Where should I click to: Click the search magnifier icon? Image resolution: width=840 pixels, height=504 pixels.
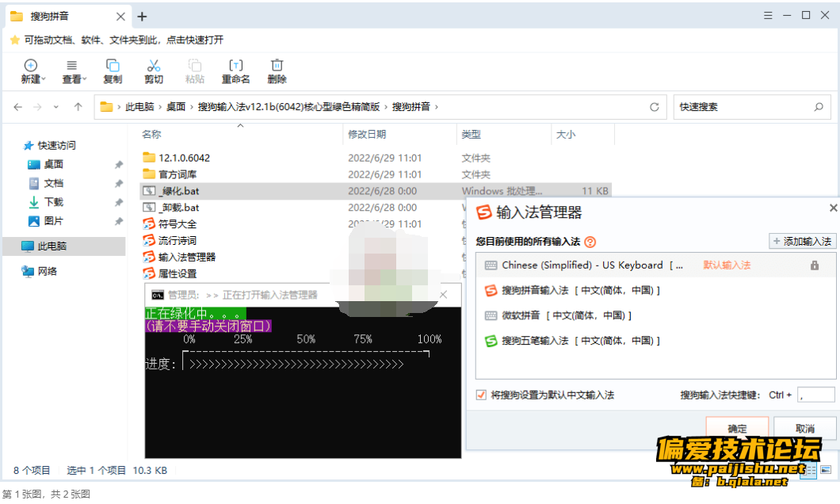tap(819, 107)
